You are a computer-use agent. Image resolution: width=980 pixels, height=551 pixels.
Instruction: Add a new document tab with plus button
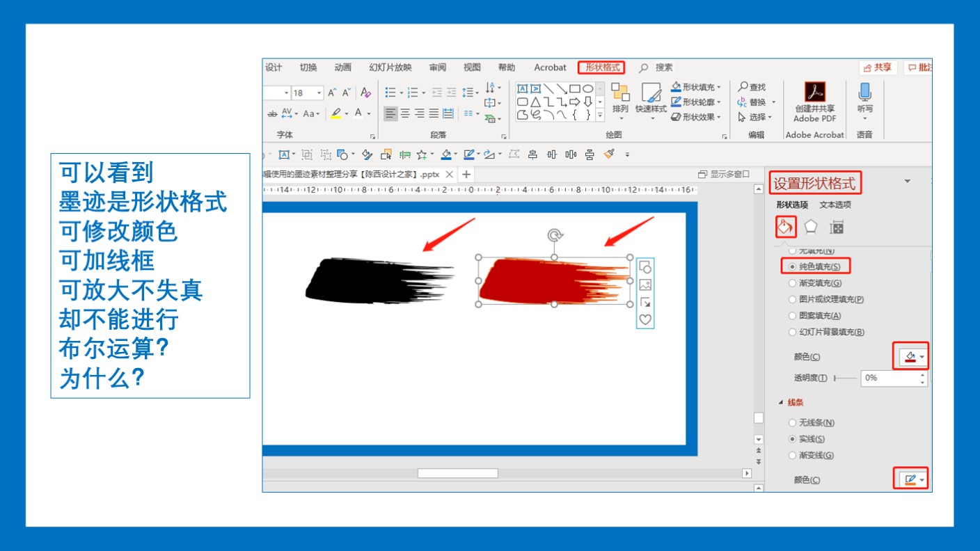(x=466, y=175)
